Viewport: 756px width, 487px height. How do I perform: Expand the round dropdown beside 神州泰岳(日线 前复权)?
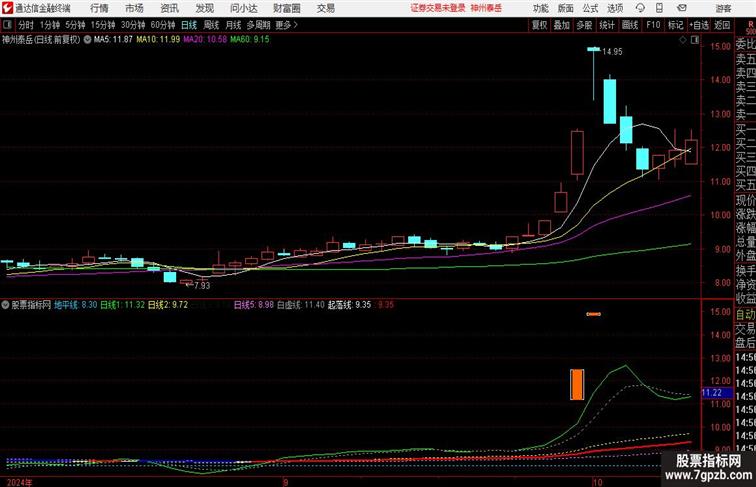click(x=87, y=40)
